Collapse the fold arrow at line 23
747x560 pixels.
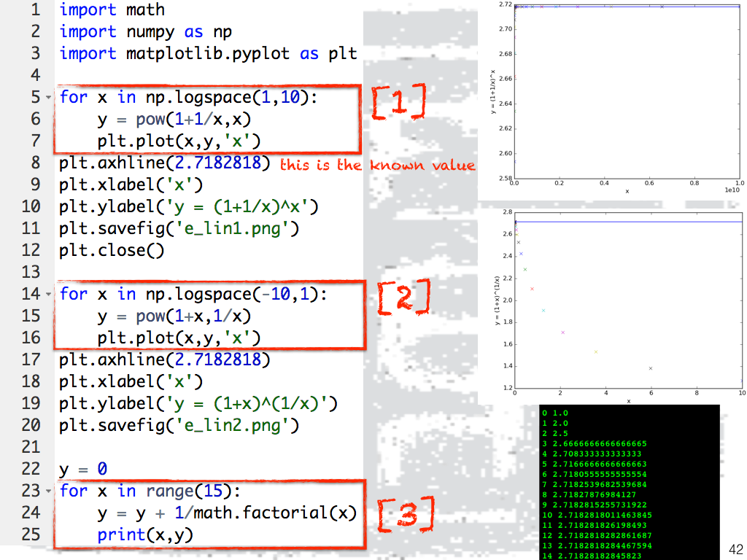tap(49, 491)
